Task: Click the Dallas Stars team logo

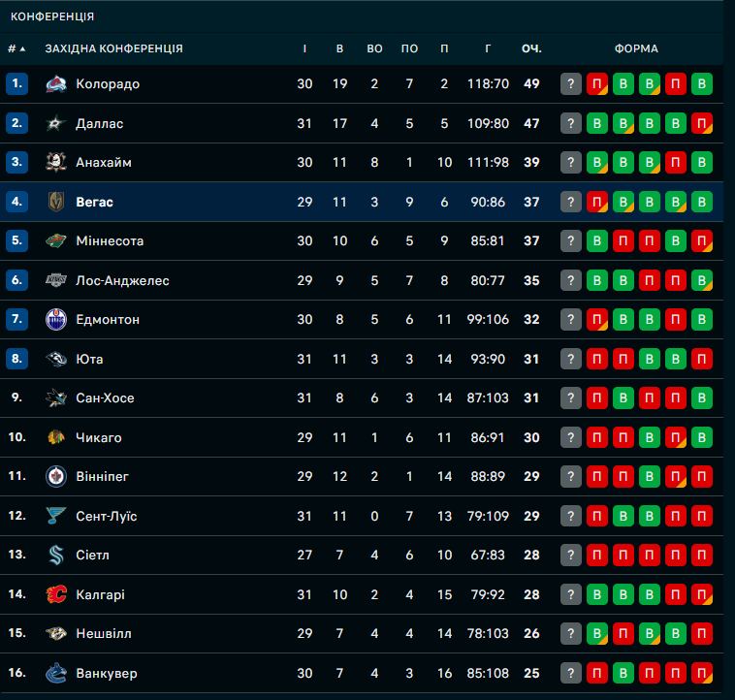Action: pos(56,123)
